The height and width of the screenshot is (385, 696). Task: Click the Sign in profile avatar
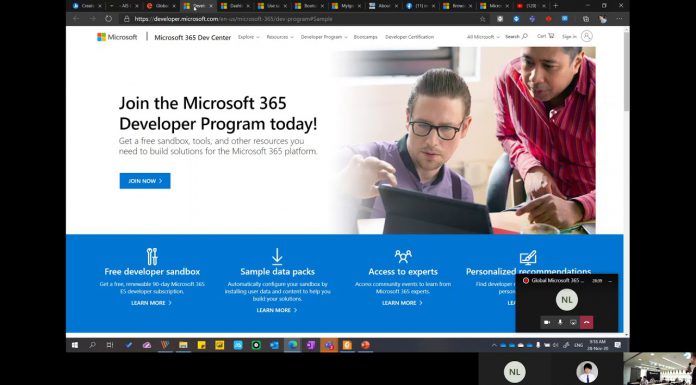tap(587, 36)
